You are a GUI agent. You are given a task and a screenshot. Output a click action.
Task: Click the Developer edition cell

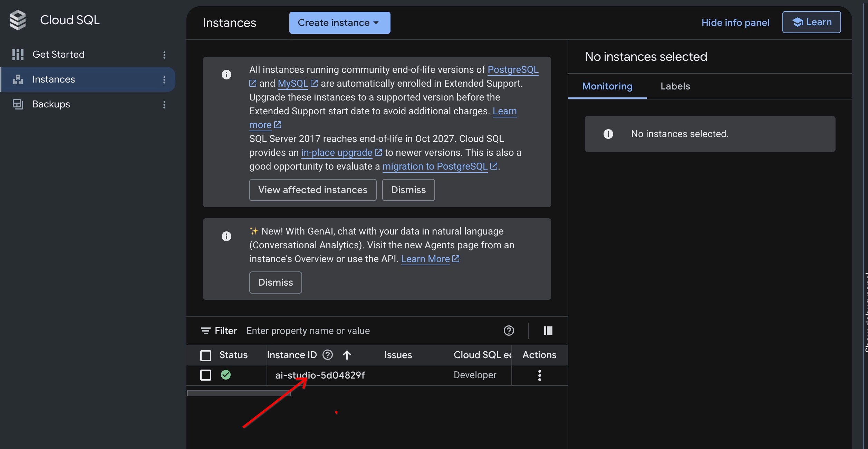(475, 375)
